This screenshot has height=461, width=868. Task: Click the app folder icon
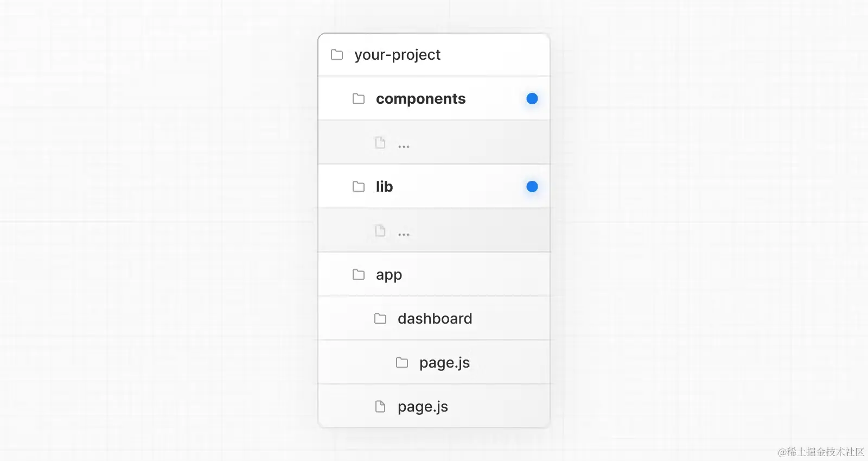359,275
